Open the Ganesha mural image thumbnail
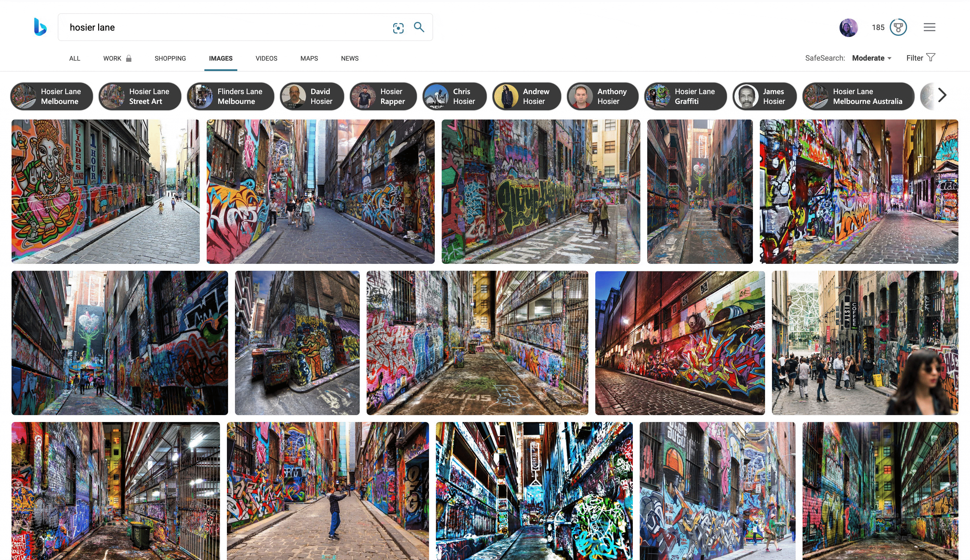970x560 pixels. [105, 192]
